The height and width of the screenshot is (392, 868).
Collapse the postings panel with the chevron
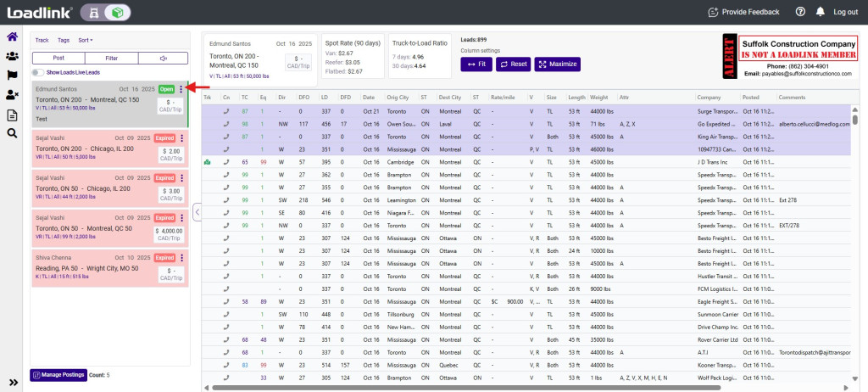pos(197,211)
